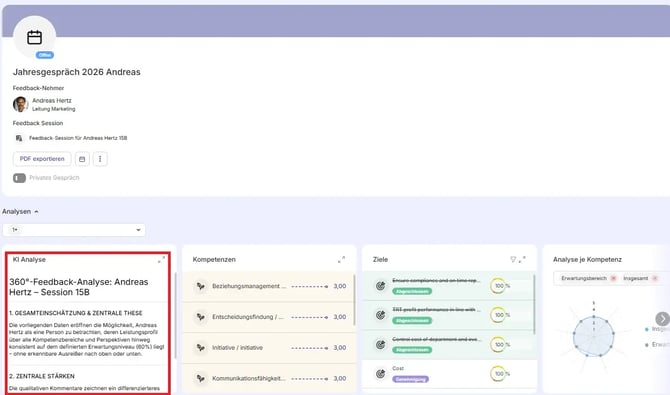Select the Entscheidungsfindung competency label
The width and height of the screenshot is (670, 395).
pyautogui.click(x=248, y=317)
